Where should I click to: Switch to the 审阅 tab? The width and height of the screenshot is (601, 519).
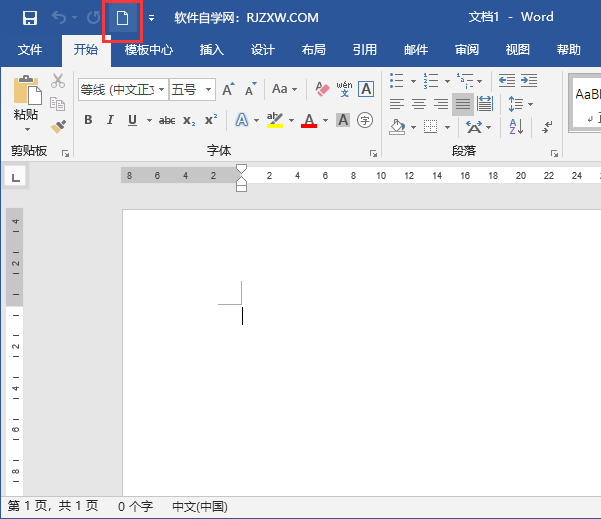coord(467,50)
